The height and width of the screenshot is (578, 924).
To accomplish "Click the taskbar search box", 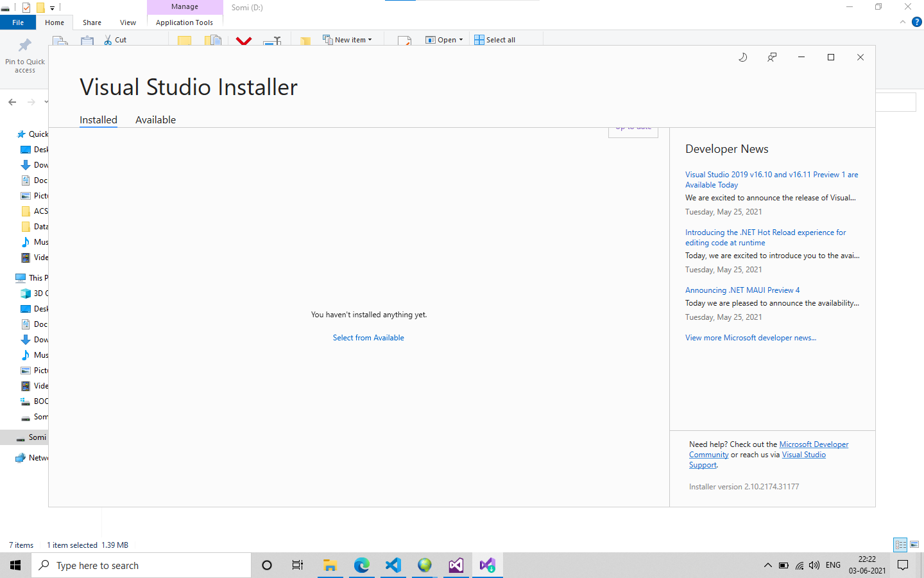I will tap(141, 565).
